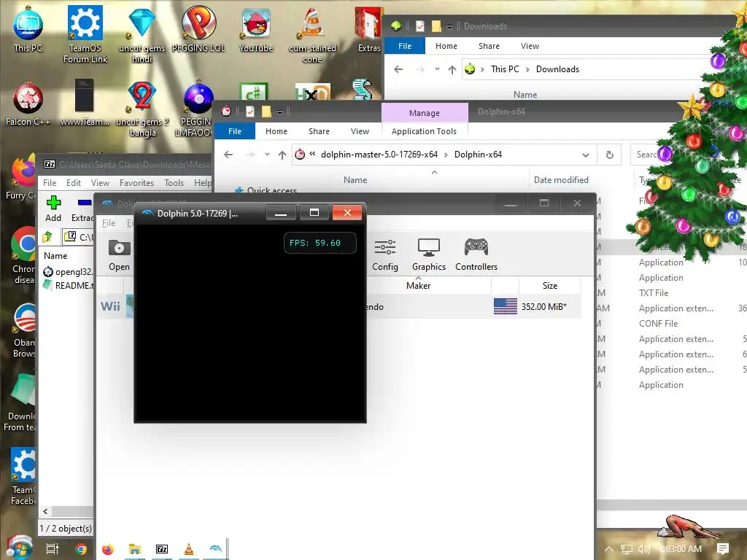
Task: Click the Dolphin taskbar icon
Action: (x=215, y=549)
